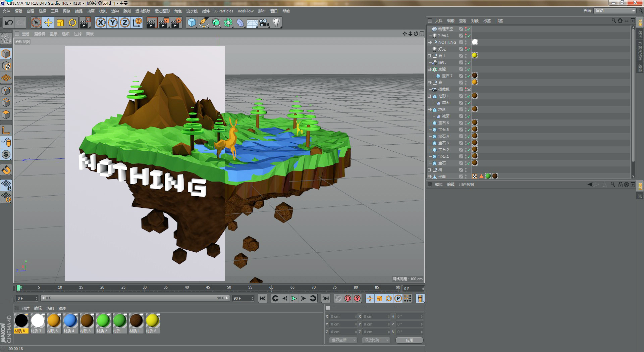Toggle autokeying button
The image size is (644, 352).
point(348,298)
